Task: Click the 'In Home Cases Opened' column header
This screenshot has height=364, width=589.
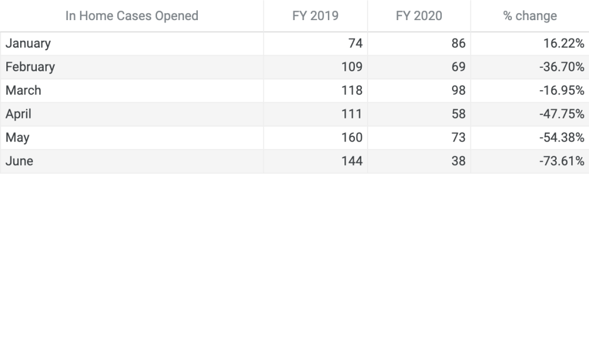Action: (x=132, y=16)
